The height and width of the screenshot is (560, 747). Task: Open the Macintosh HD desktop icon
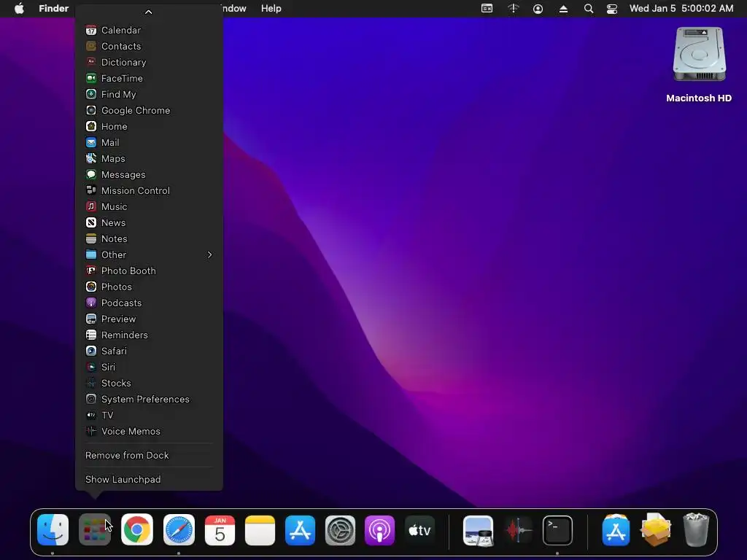pos(699,65)
